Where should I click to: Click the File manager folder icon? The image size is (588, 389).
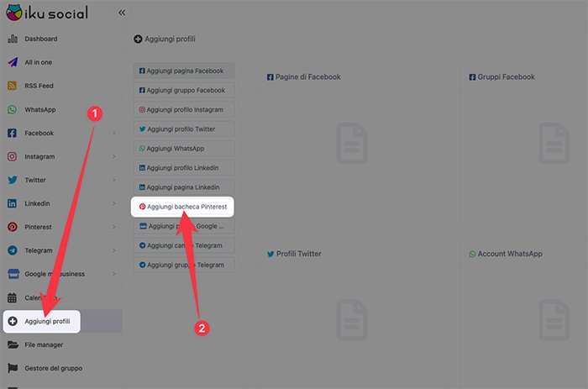13,344
